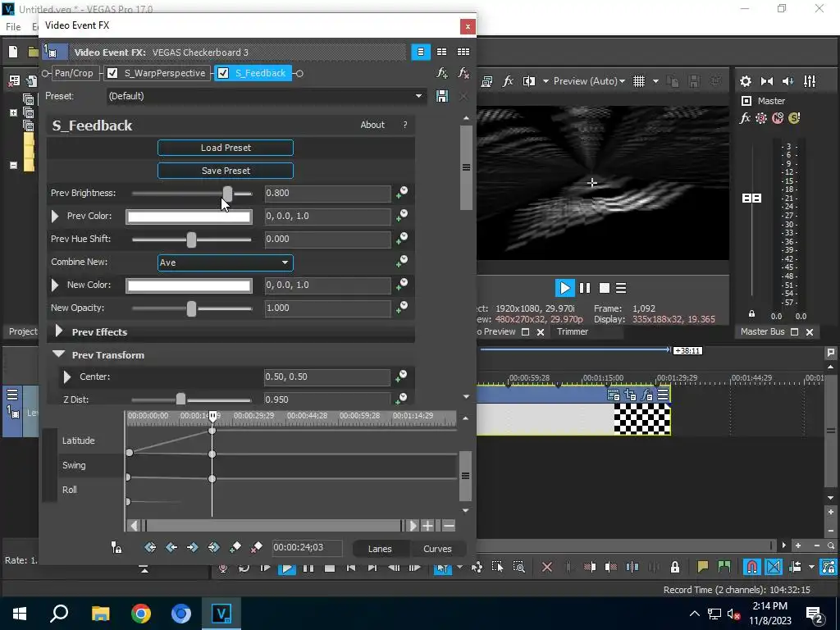
Task: Switch to Lanes keyframe view
Action: coord(380,549)
